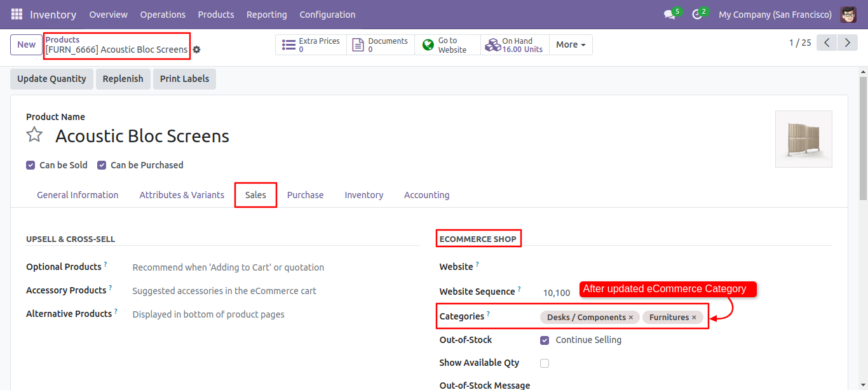Show help tooltip for Categories
This screenshot has width=868, height=390.
[x=489, y=314]
